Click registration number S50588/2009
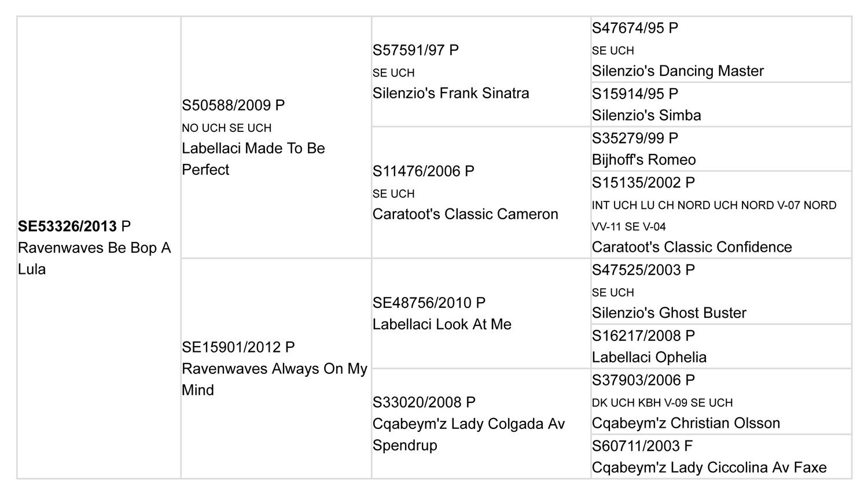 coord(226,105)
